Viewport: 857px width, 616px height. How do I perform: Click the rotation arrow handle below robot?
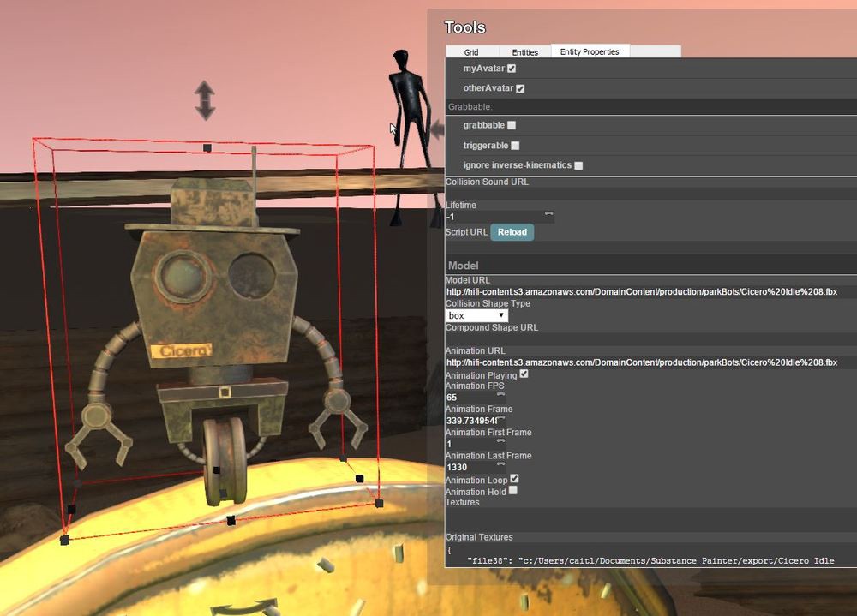tap(244, 607)
